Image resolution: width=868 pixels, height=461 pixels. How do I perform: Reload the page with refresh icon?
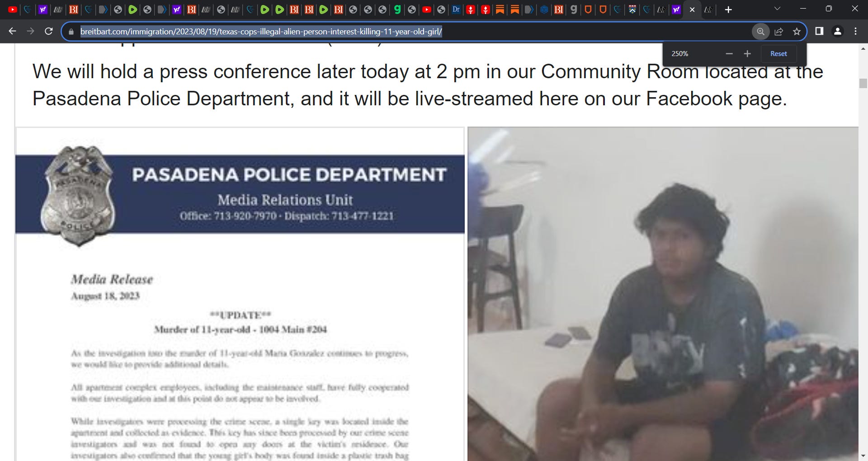pos(48,31)
